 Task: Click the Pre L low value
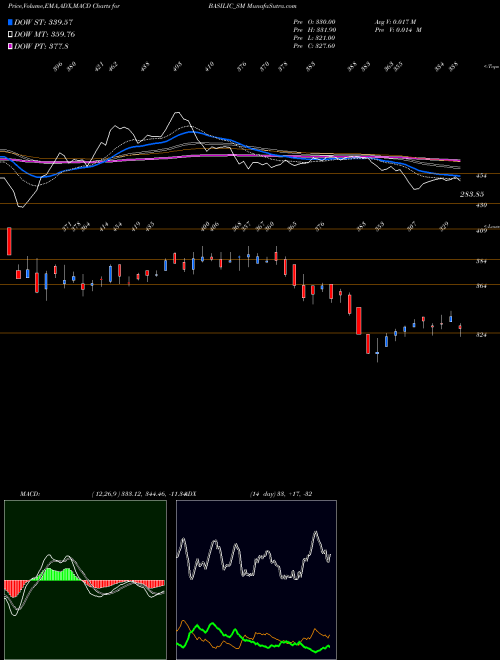(314, 38)
